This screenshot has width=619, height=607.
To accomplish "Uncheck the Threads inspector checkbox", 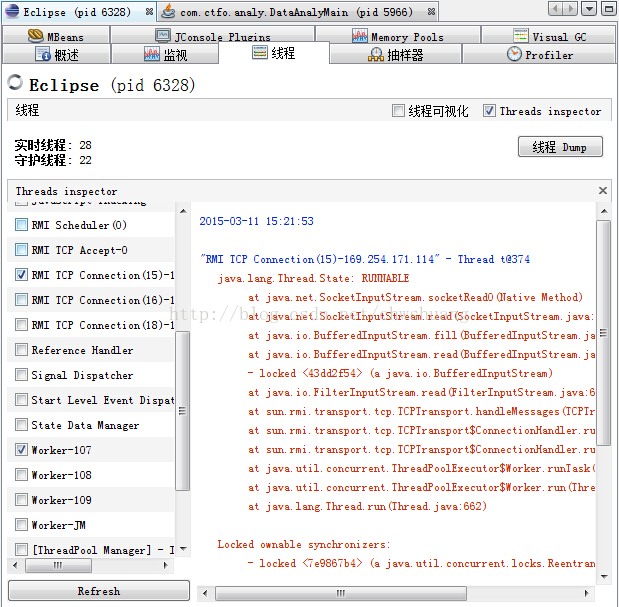I will click(489, 111).
